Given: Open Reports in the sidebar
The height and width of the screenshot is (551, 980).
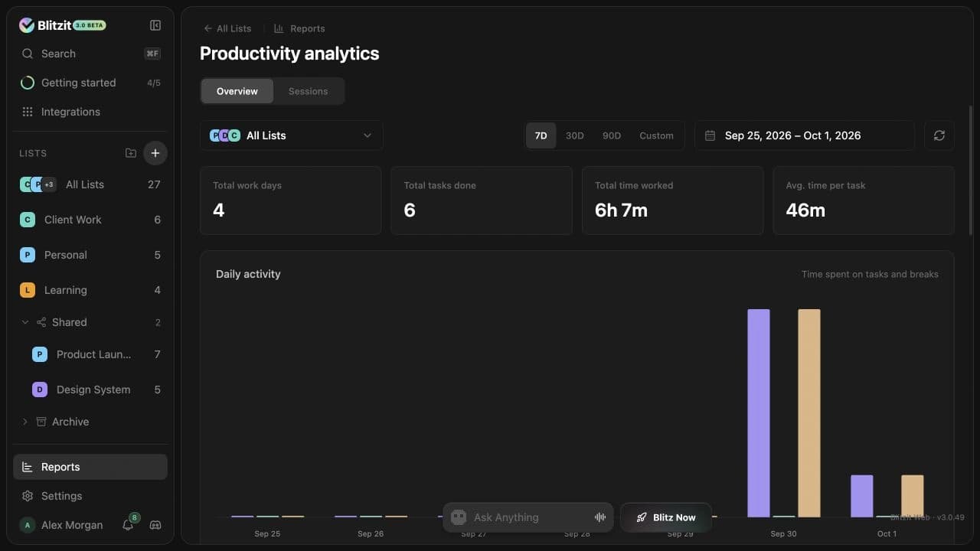Looking at the screenshot, I should pos(90,467).
